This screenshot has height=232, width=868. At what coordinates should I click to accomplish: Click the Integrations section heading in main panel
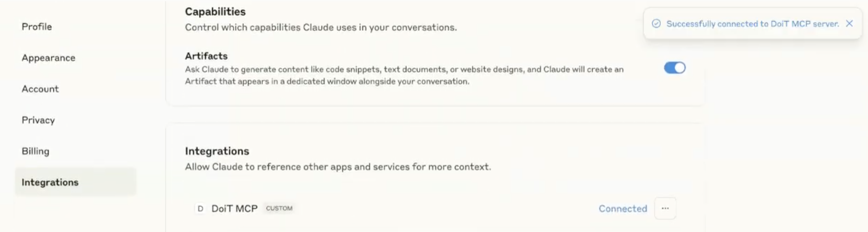coord(217,151)
